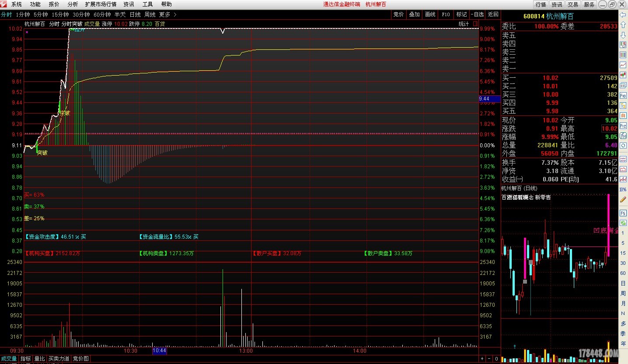
Task: Switch to the 1分钟 period tab
Action: pyautogui.click(x=23, y=14)
